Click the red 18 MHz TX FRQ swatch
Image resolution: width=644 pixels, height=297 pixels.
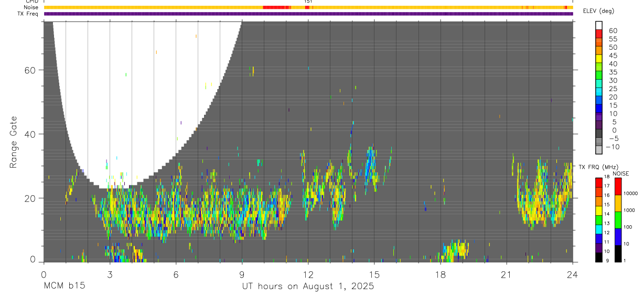coord(599,183)
